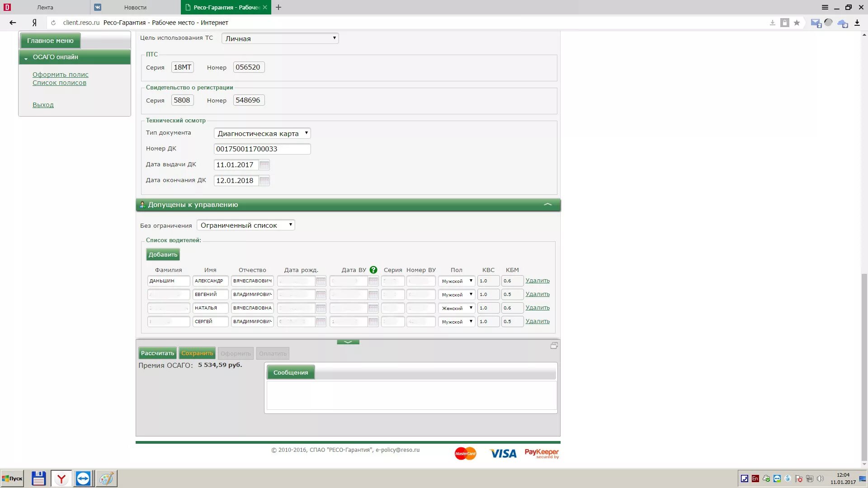
Task: Open browser downloads with black arrow icon
Action: (x=857, y=23)
